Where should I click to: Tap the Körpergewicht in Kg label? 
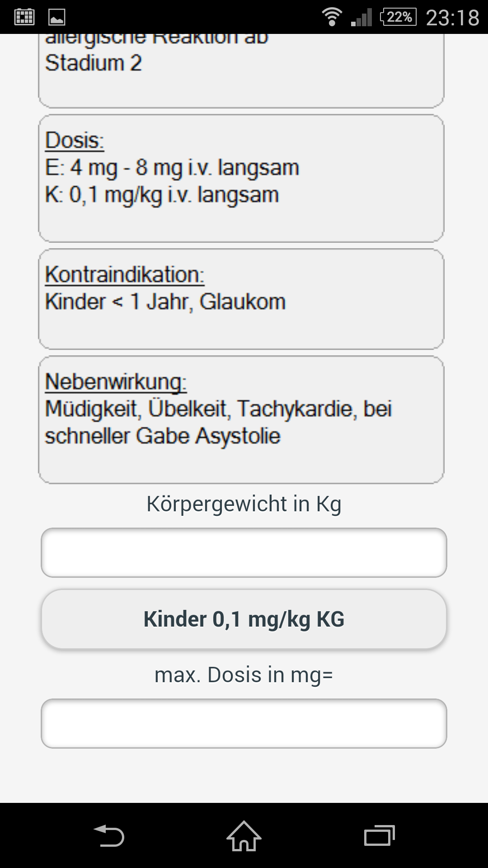coord(244,504)
